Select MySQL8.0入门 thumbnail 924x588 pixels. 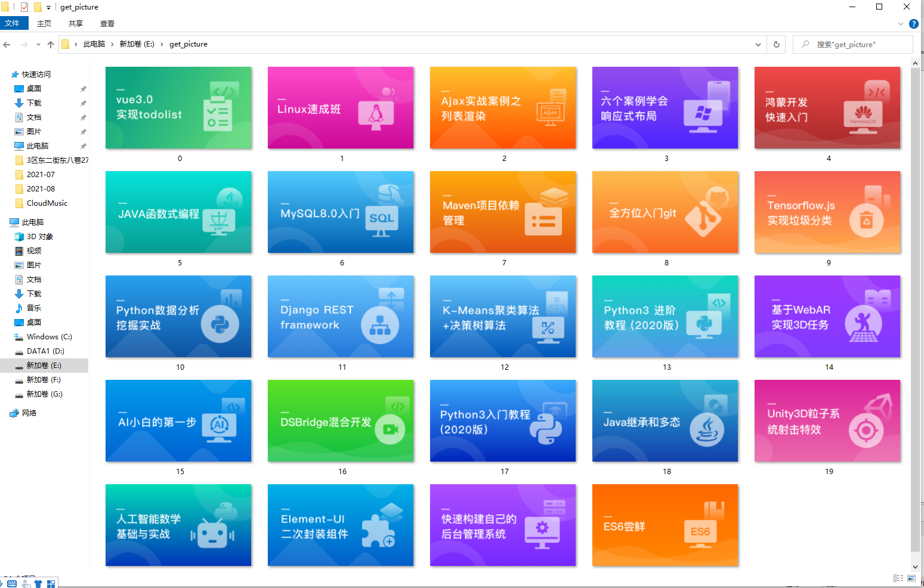pyautogui.click(x=341, y=212)
